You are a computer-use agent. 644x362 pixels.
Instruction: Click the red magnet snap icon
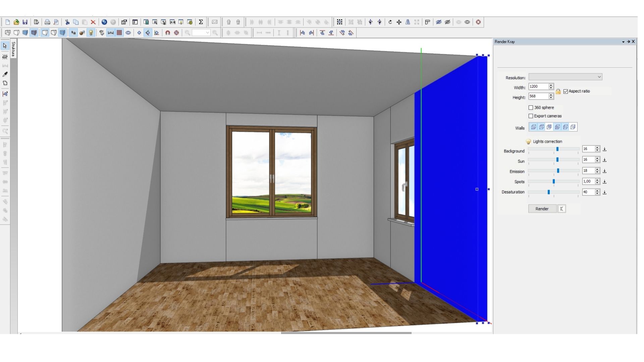pyautogui.click(x=168, y=33)
